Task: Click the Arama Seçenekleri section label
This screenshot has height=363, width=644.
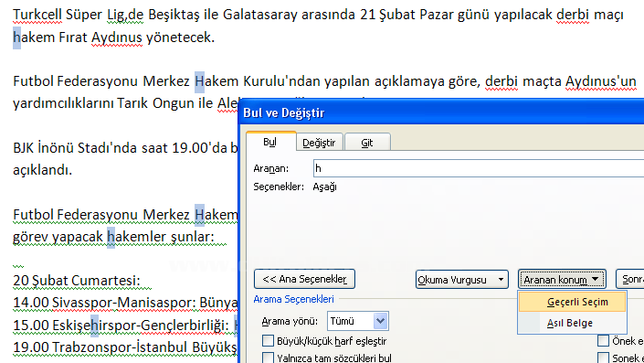Action: 293,299
